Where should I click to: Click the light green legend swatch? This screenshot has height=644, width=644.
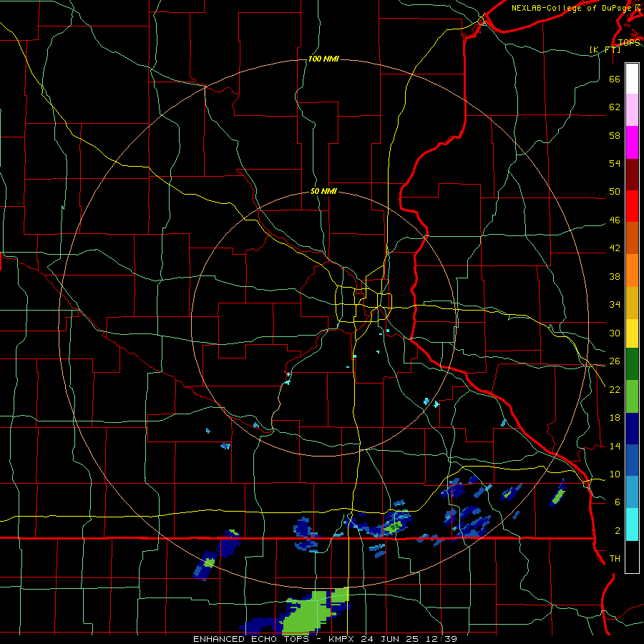point(632,396)
